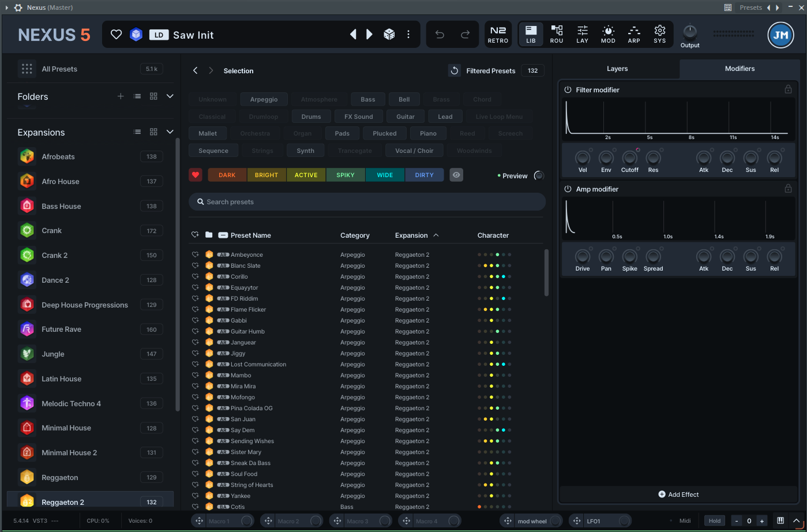Decrease the octave value with minus

(737, 521)
